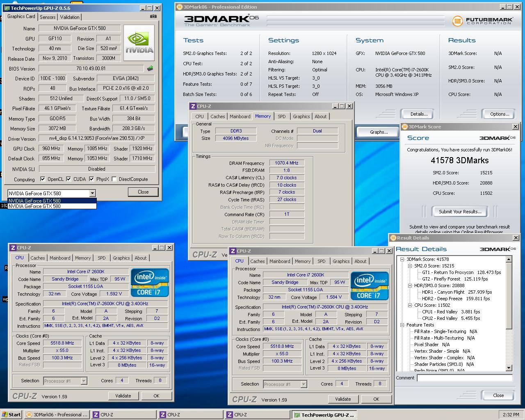Viewport: 525px width, 420px height.
Task: Click Close button in Result Details window
Action: coord(498,395)
